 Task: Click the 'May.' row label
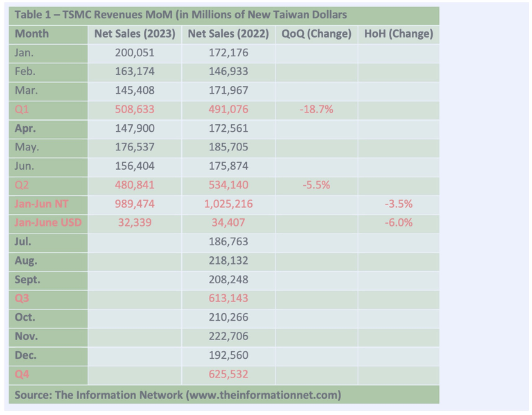pos(27,147)
